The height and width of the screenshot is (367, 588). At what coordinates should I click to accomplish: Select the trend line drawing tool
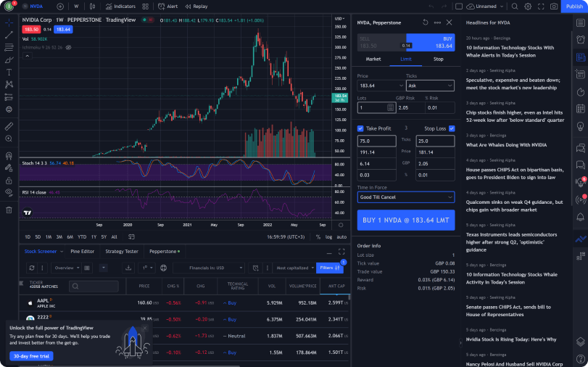pyautogui.click(x=9, y=35)
